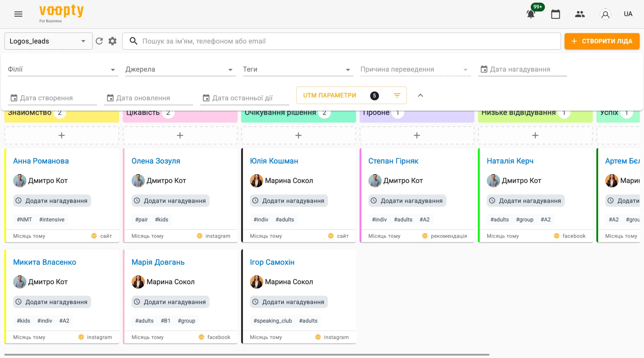Click the refresh leads icon
644x358 pixels.
coord(99,41)
